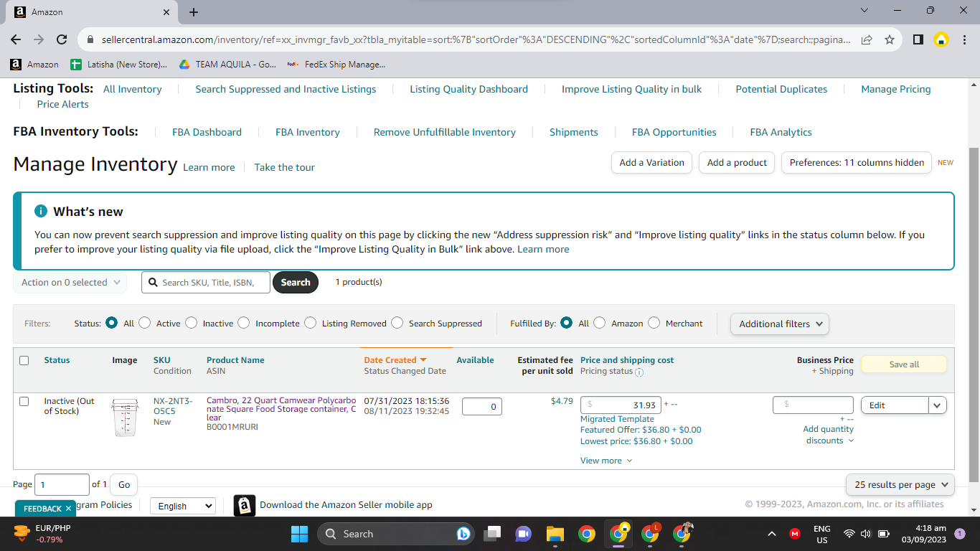Click the Available quantity field showing 0

[x=482, y=407]
